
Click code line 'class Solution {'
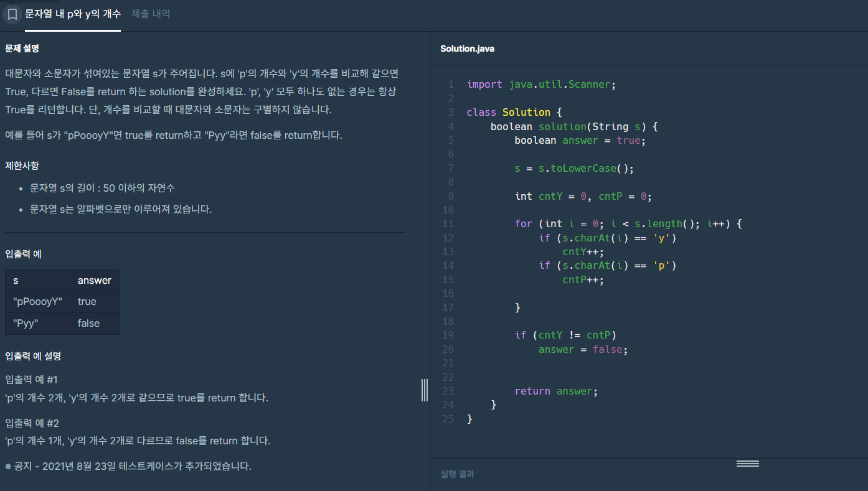(514, 113)
